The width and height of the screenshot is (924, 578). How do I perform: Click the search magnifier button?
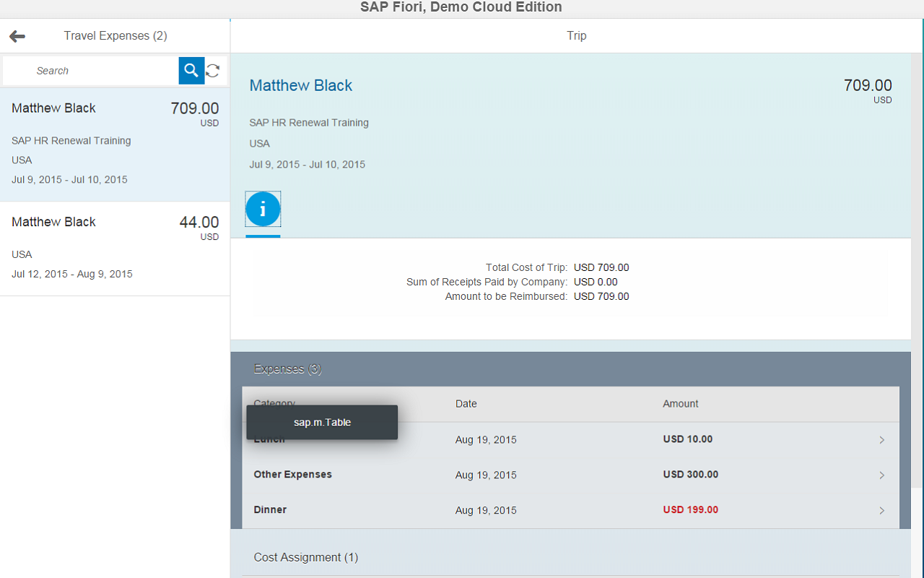[x=191, y=70]
